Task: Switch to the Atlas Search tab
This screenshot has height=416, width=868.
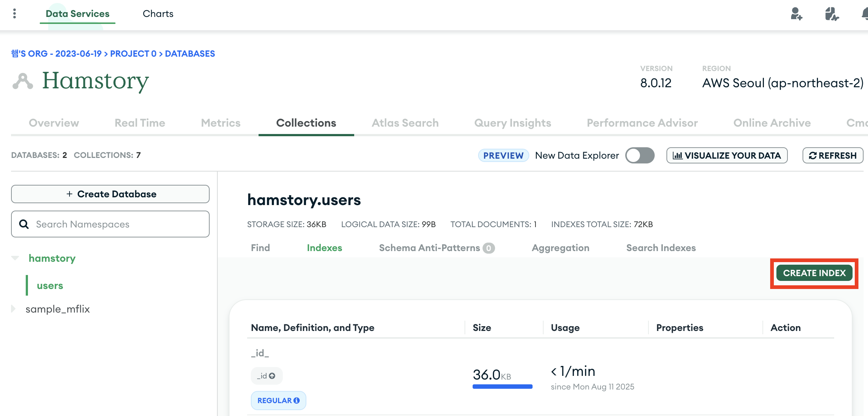Action: (x=405, y=123)
